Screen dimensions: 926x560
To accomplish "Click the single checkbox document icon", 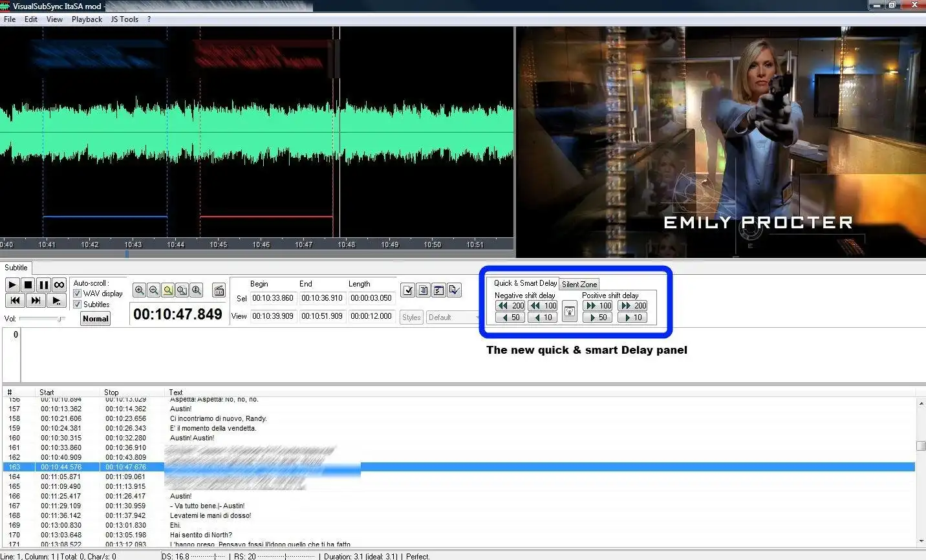I will click(407, 290).
